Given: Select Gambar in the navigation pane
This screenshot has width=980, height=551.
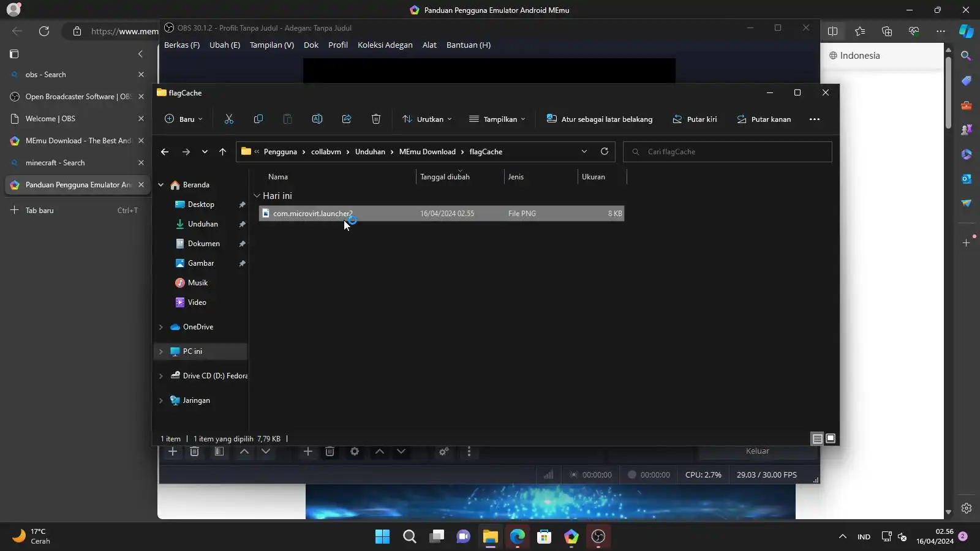Looking at the screenshot, I should [201, 263].
